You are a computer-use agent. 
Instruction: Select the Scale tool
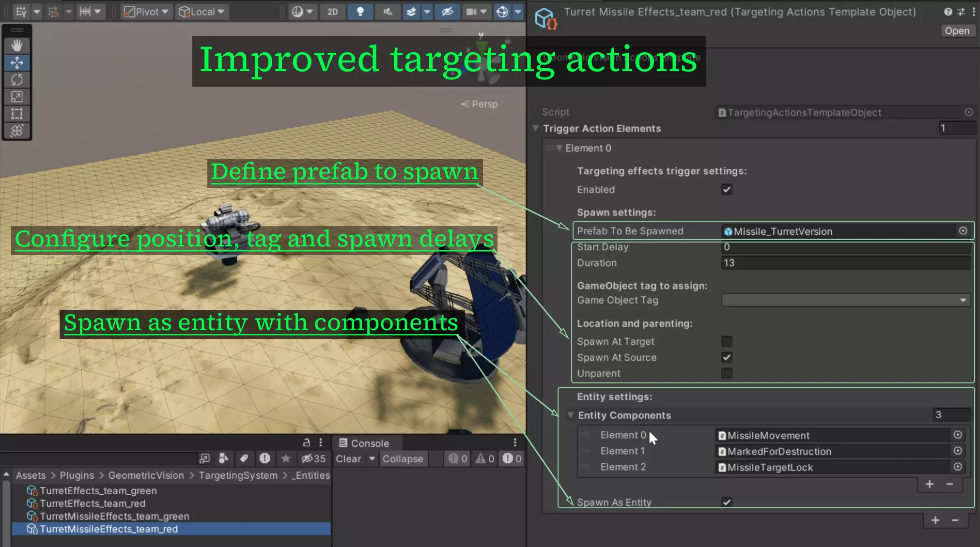point(17,97)
